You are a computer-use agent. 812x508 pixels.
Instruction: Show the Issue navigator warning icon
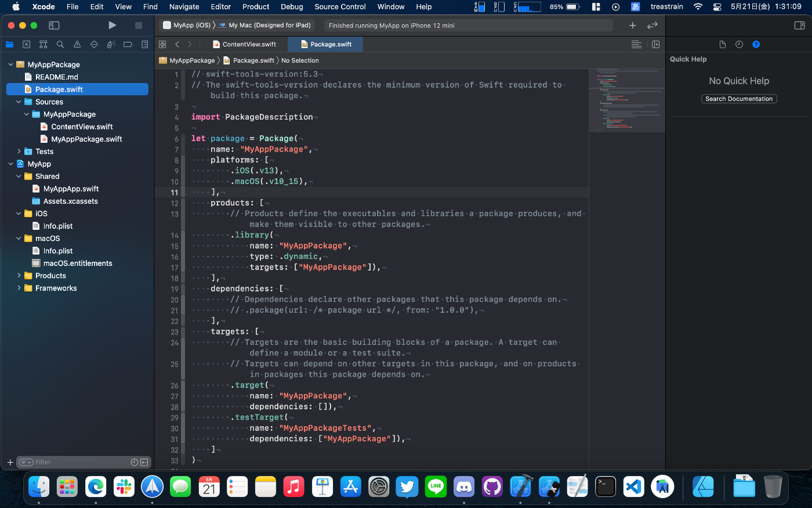tap(77, 44)
